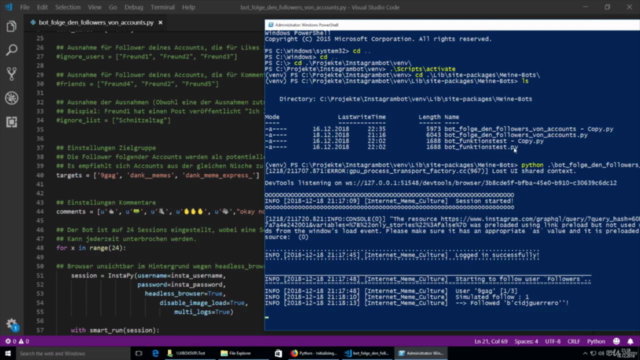This screenshot has width=640, height=360.
Task: Launch Microsoft Edge from the taskbar
Action: [155, 353]
